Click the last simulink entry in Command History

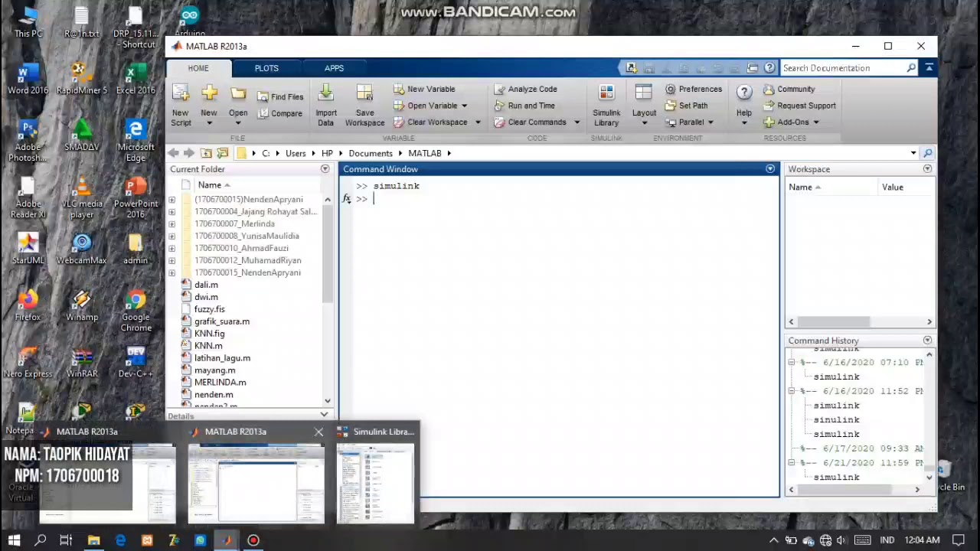click(x=836, y=478)
